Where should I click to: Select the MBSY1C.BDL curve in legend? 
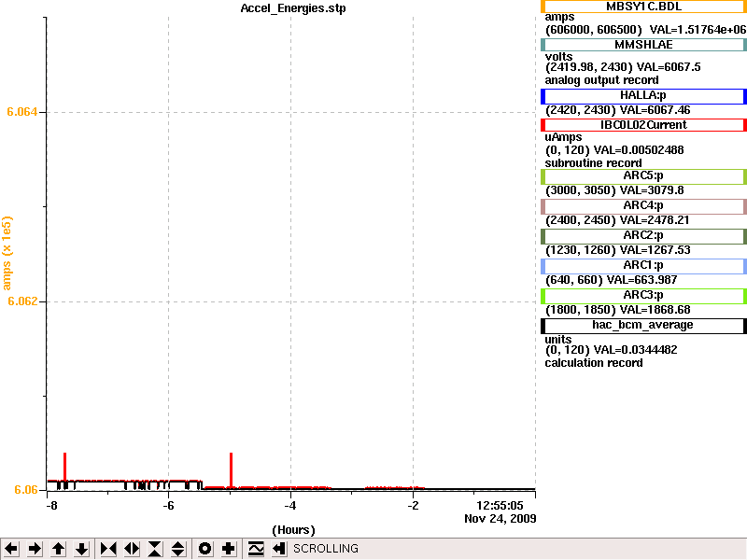pos(643,7)
